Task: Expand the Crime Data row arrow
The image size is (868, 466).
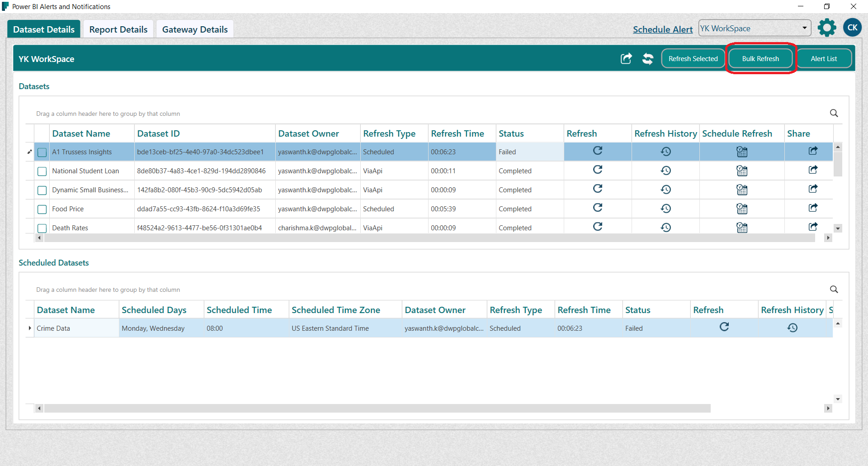Action: (x=30, y=328)
